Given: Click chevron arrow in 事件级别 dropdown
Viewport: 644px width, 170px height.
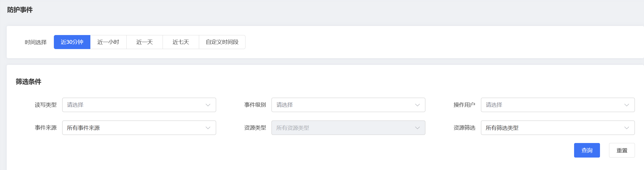Looking at the screenshot, I should pyautogui.click(x=417, y=105).
